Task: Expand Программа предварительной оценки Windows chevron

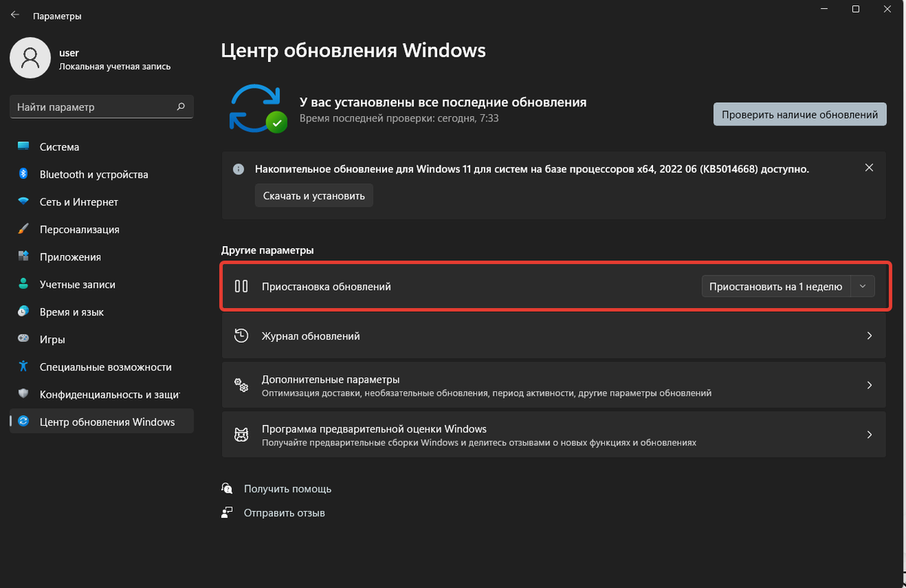Action: 870,435
